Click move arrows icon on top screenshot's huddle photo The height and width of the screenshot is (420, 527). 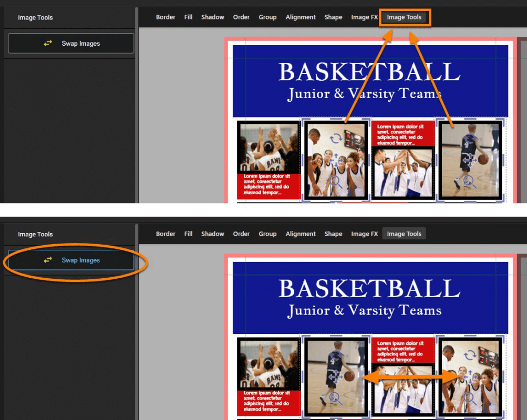point(335,160)
